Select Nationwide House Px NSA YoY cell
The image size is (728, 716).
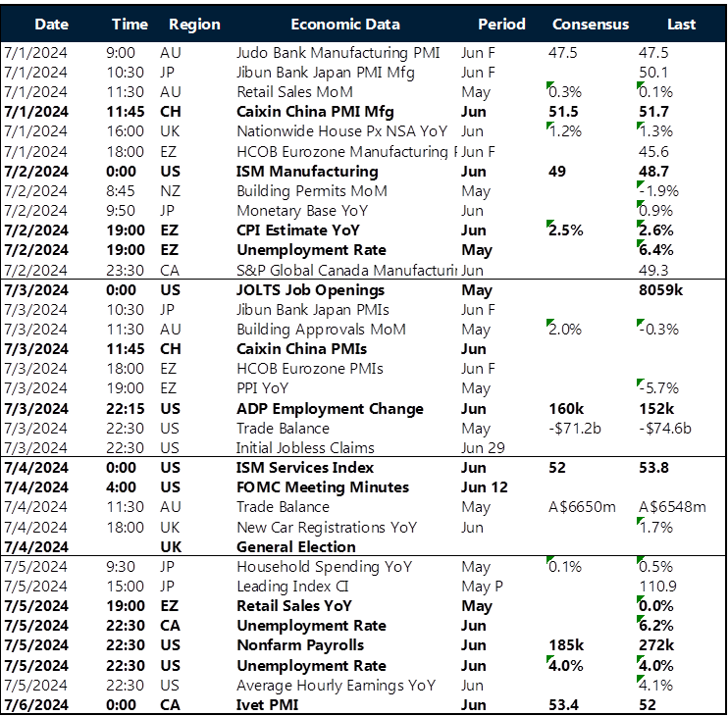coord(342,131)
